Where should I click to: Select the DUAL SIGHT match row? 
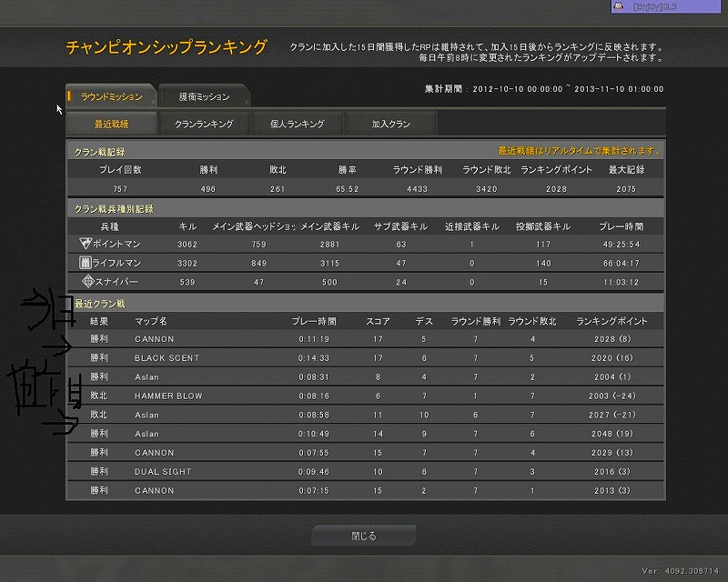coord(364,472)
